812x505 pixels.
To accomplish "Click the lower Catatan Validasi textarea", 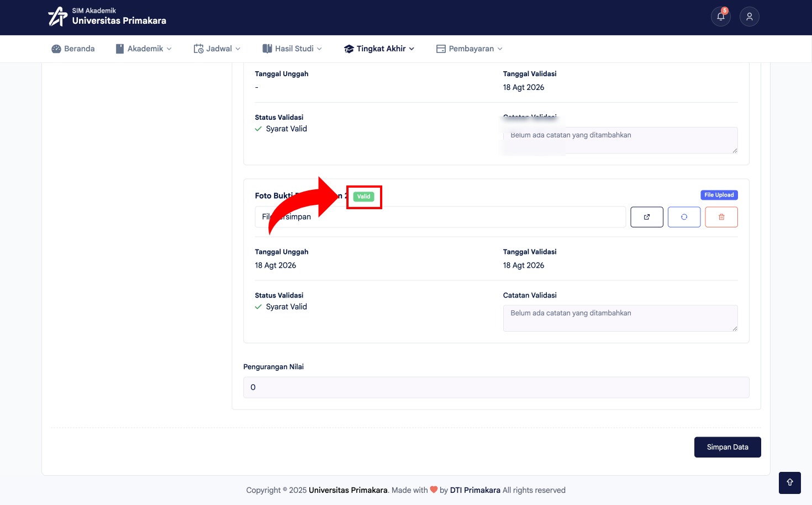I will (620, 318).
